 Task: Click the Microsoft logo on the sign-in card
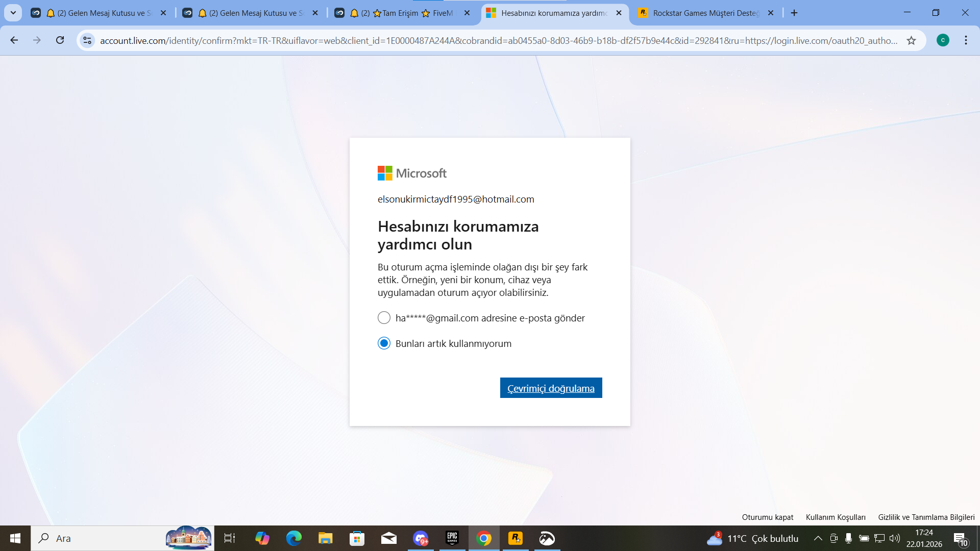(x=412, y=173)
